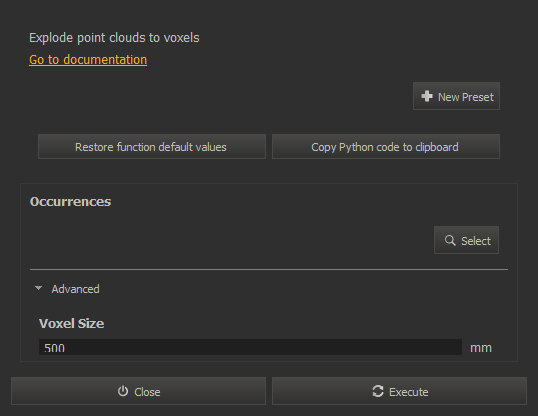The height and width of the screenshot is (416, 538).
Task: Open the Go to documentation link
Action: pos(88,60)
